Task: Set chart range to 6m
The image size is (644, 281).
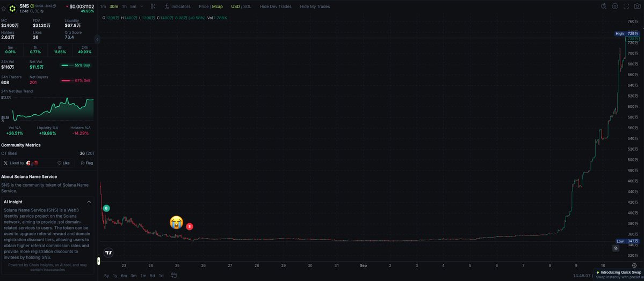Action: pos(124,276)
